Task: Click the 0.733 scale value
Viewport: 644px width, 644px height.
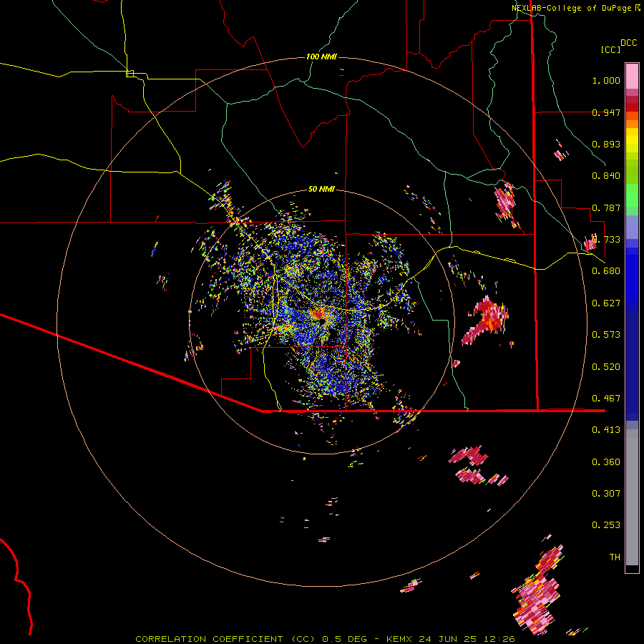Action: [x=606, y=240]
